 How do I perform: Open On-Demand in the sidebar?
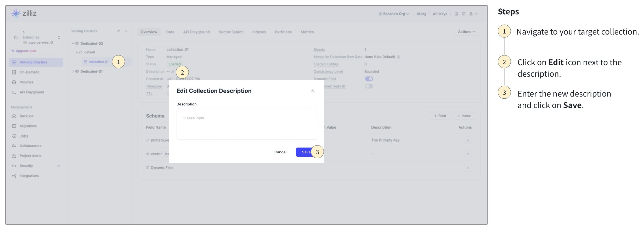[36, 72]
